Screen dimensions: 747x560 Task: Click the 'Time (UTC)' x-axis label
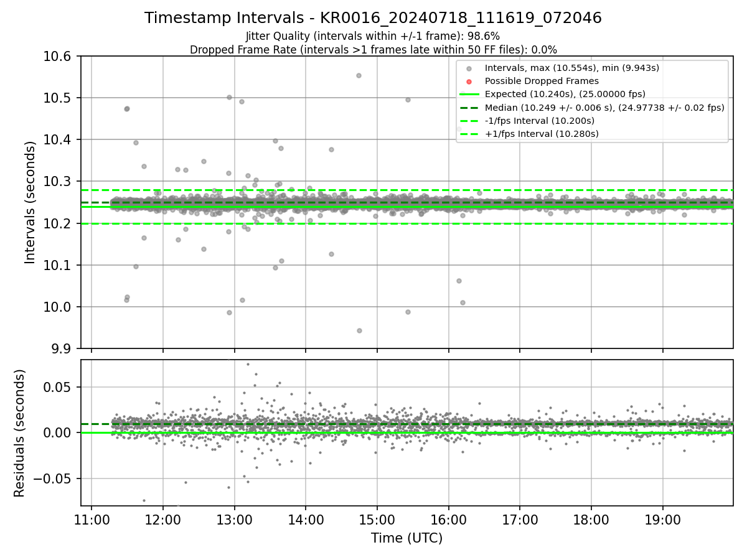click(x=406, y=538)
